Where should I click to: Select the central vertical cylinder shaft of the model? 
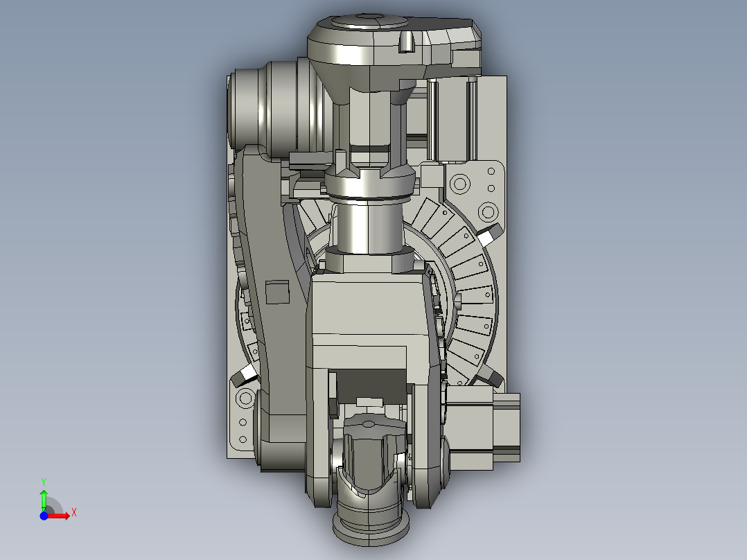(369, 227)
